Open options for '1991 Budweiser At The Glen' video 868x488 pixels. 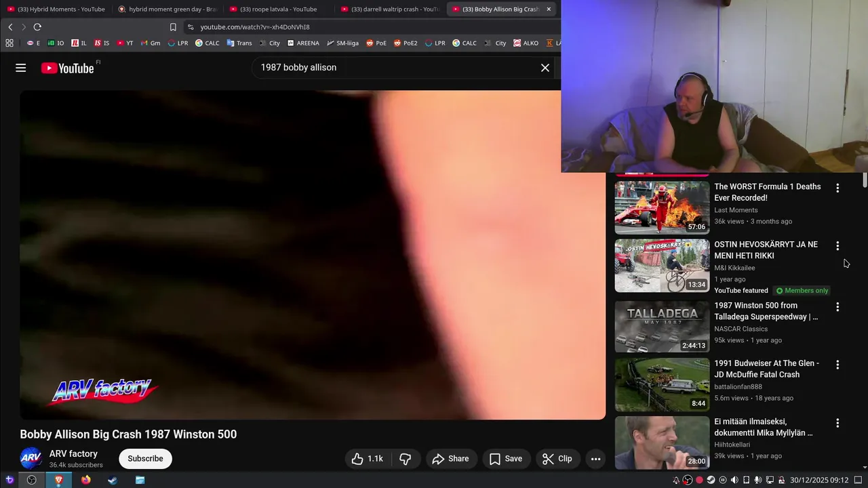tap(837, 364)
